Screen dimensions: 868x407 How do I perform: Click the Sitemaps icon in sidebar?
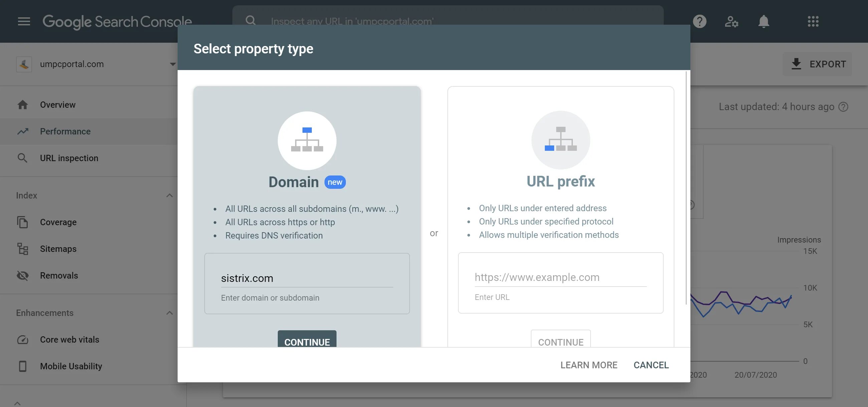(22, 249)
